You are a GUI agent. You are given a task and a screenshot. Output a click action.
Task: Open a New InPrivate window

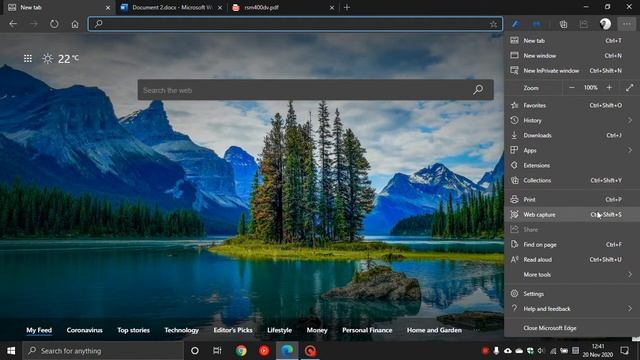[571, 71]
